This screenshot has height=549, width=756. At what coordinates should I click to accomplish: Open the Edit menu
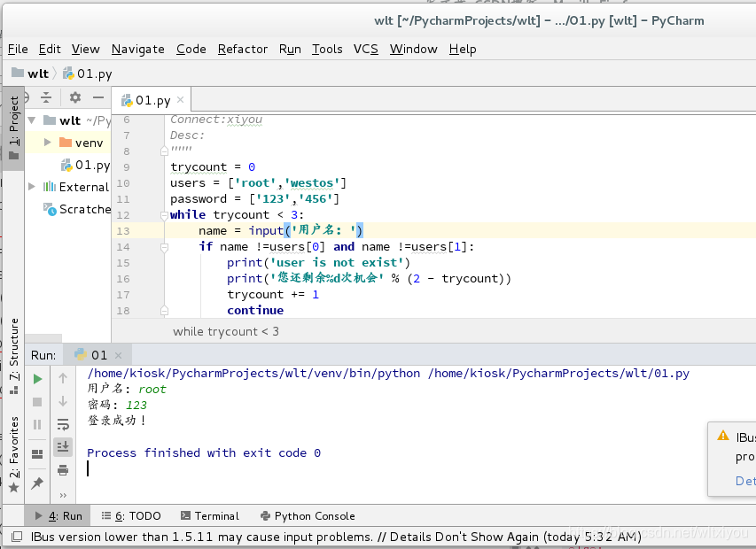[50, 49]
